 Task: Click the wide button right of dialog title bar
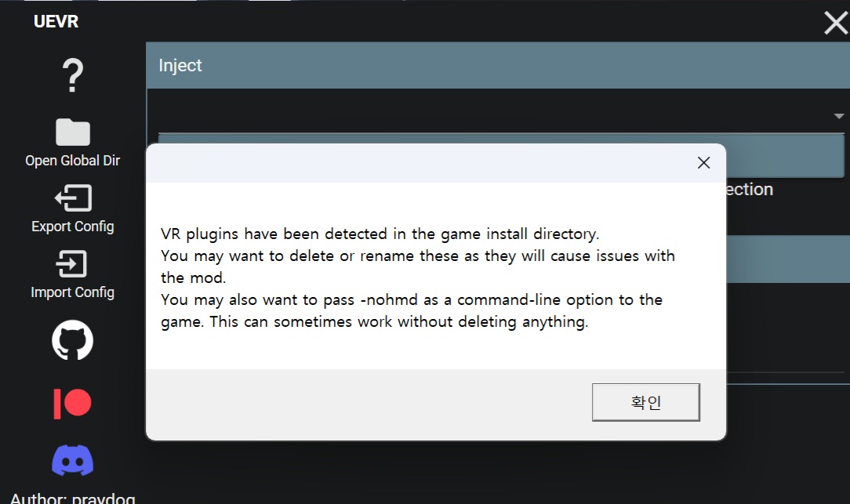click(x=785, y=158)
